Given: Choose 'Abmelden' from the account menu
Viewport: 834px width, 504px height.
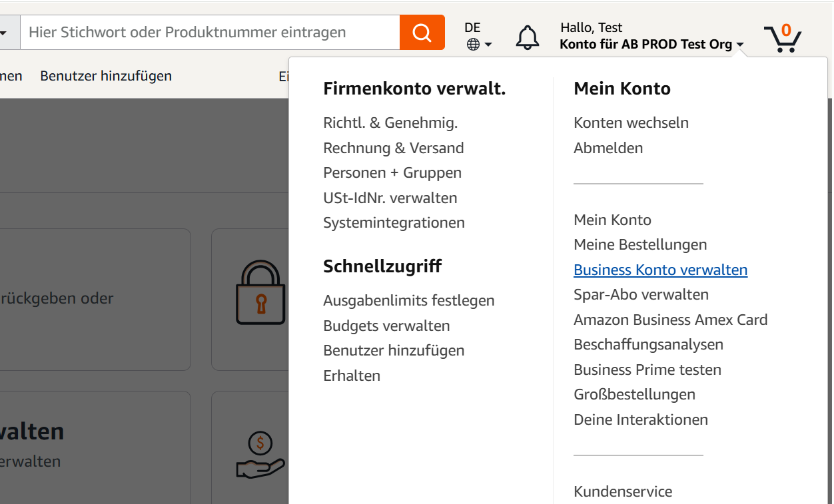Looking at the screenshot, I should (x=608, y=148).
